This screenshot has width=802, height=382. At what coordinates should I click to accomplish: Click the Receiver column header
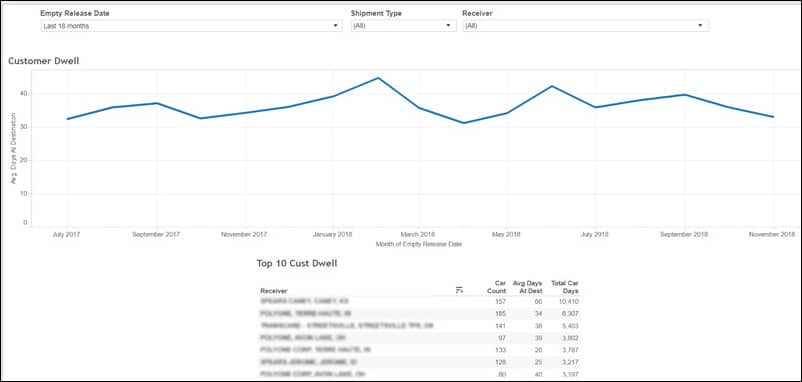click(274, 291)
